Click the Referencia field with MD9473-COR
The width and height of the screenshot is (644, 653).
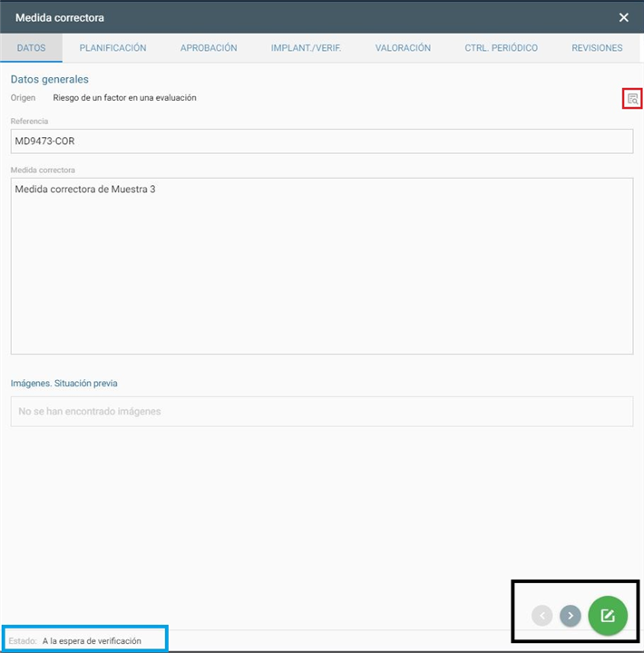tap(321, 141)
